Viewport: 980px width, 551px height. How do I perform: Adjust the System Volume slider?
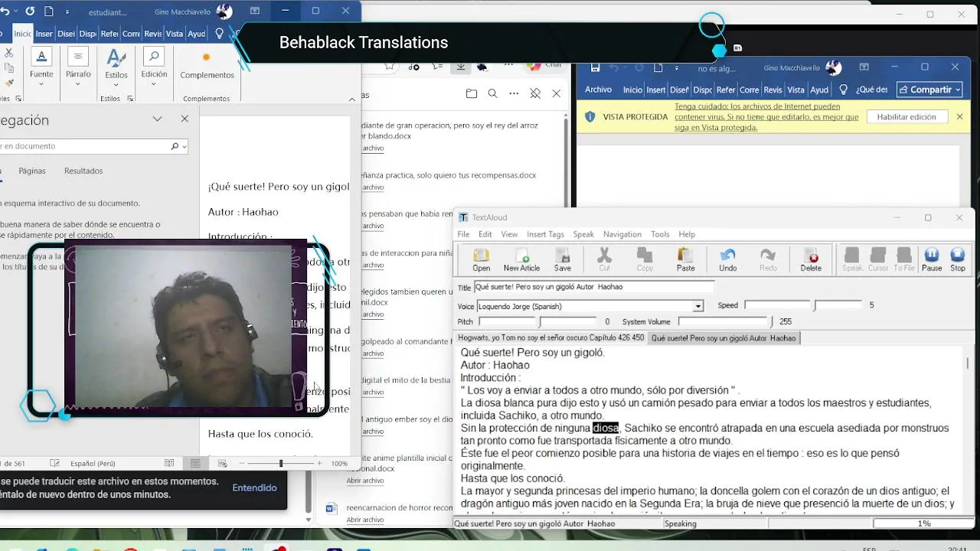pos(725,322)
